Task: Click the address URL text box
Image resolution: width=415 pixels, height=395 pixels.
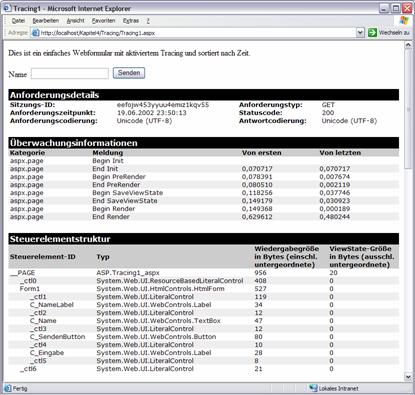Action: 198,33
